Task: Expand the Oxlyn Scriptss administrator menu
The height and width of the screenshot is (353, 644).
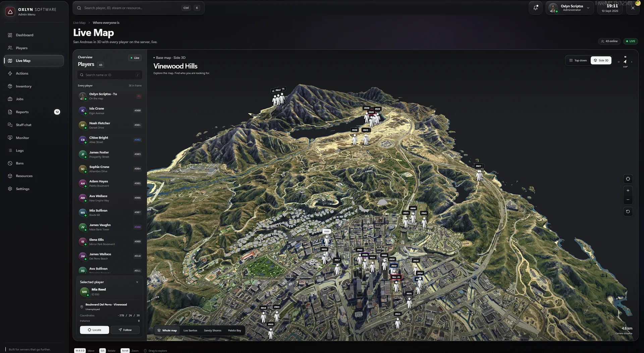Action: coord(570,8)
